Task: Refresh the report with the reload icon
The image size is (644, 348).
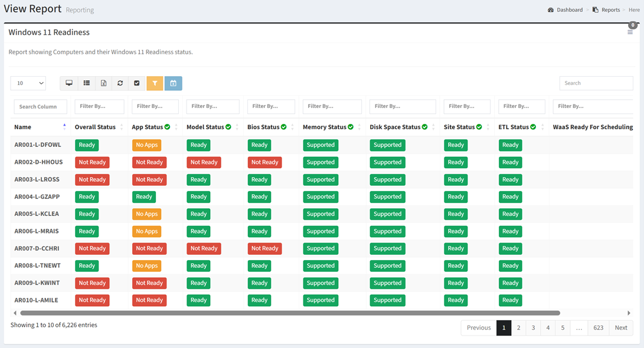Action: click(x=120, y=83)
